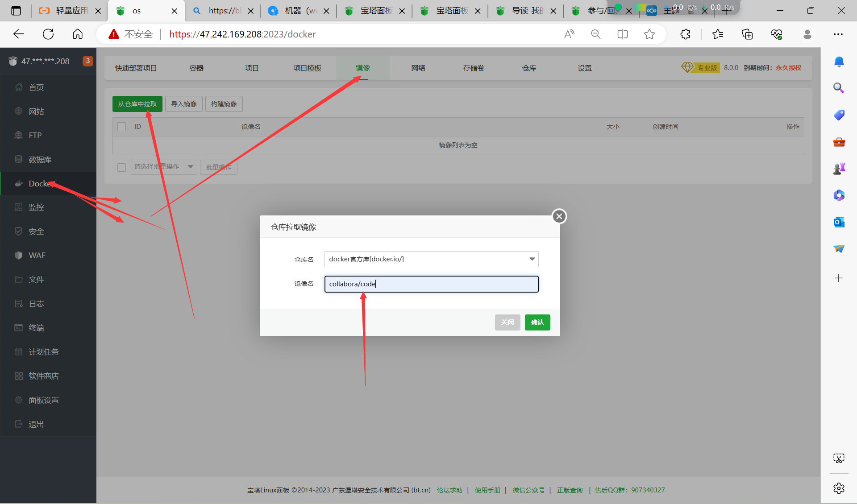
Task: Switch to the 项目模板 tab
Action: (x=308, y=68)
